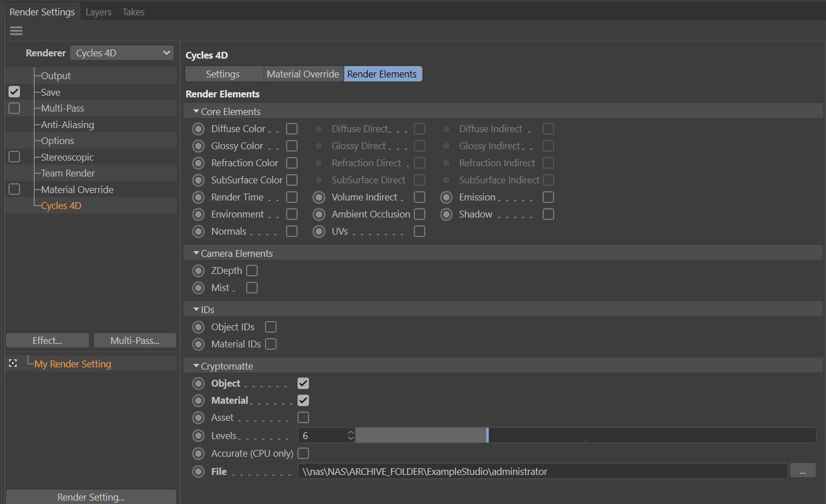Viewport: 826px width, 504px height.
Task: Select My Render Setting in the list
Action: point(72,364)
